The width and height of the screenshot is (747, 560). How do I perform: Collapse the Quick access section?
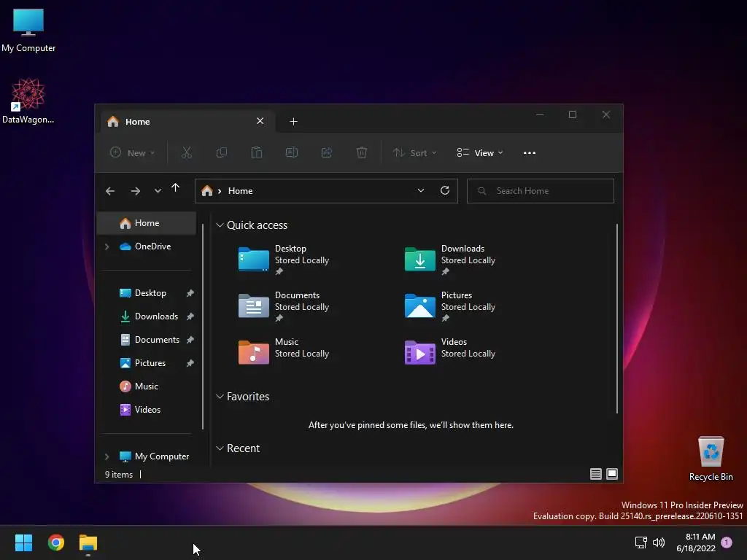pos(220,225)
